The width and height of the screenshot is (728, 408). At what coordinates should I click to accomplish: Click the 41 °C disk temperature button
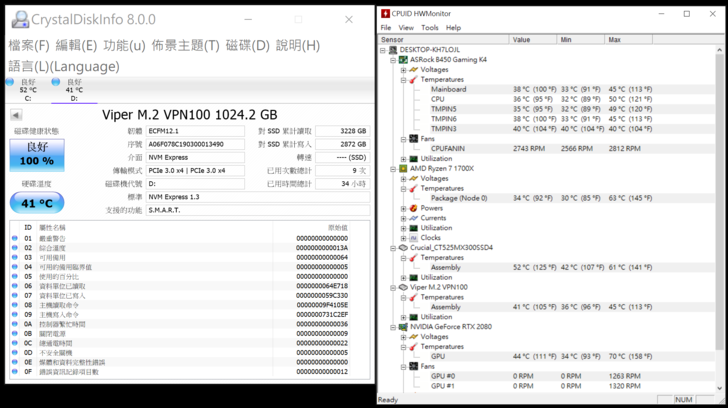tap(37, 203)
